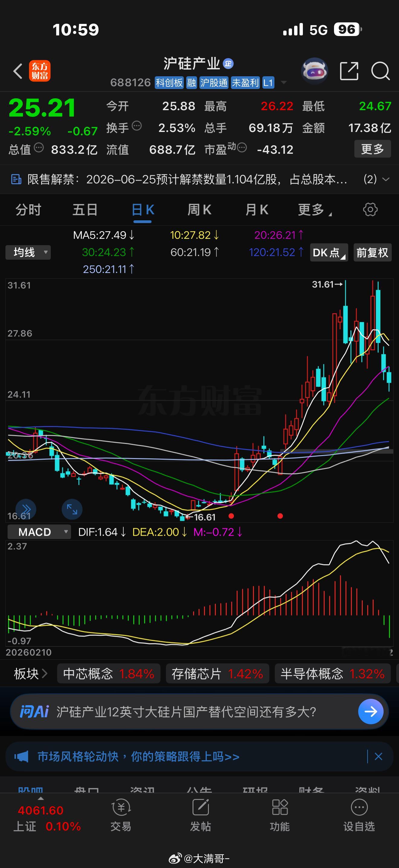Screen dimensions: 399x868
Task: Open 存储芯片 sector chip
Action: click(217, 674)
